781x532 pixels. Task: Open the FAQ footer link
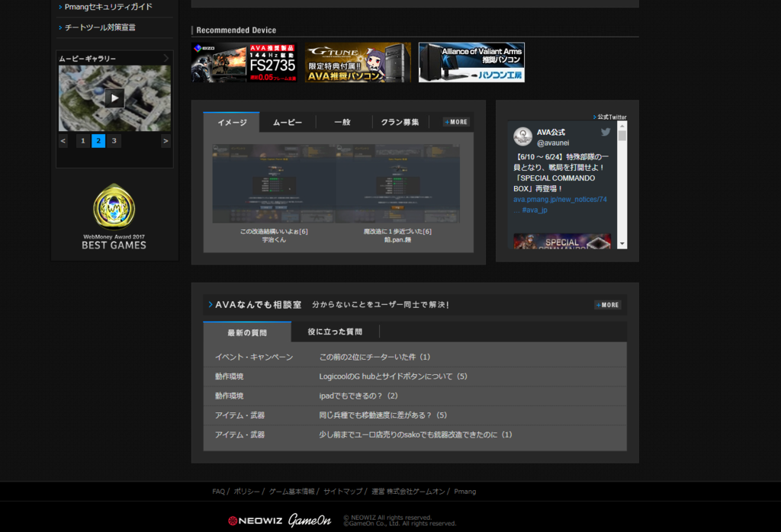pos(218,491)
